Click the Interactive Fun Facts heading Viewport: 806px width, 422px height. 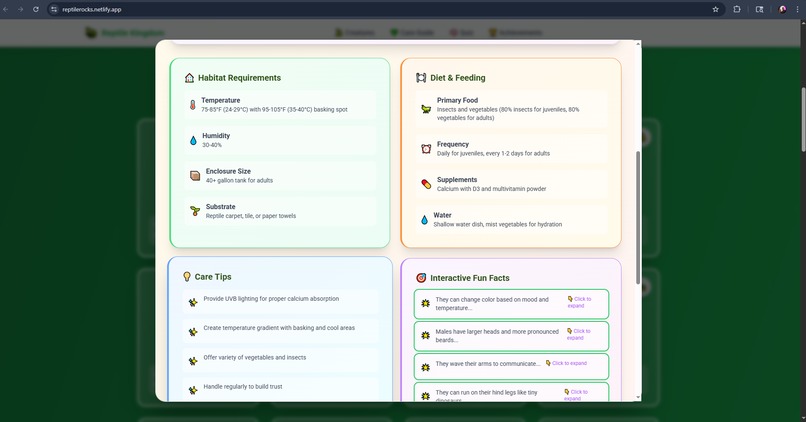click(470, 278)
